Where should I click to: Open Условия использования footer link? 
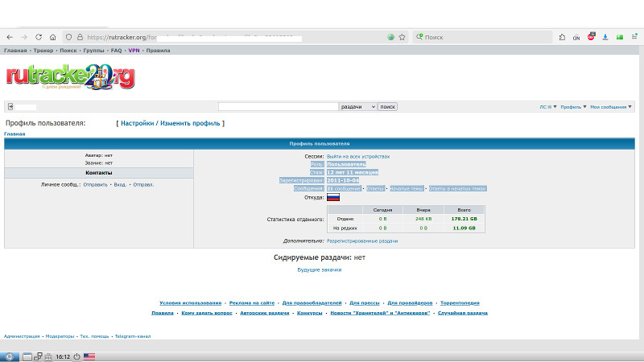(191, 303)
